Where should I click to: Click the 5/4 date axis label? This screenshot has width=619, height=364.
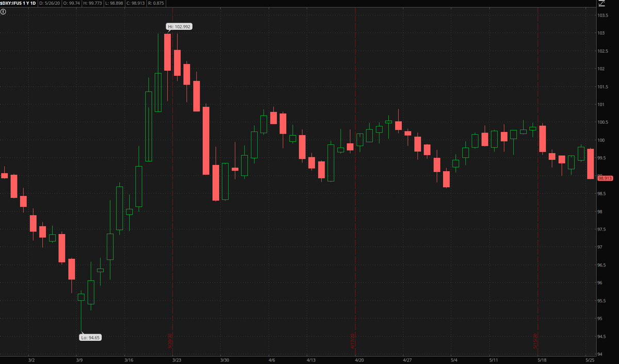coord(454,360)
